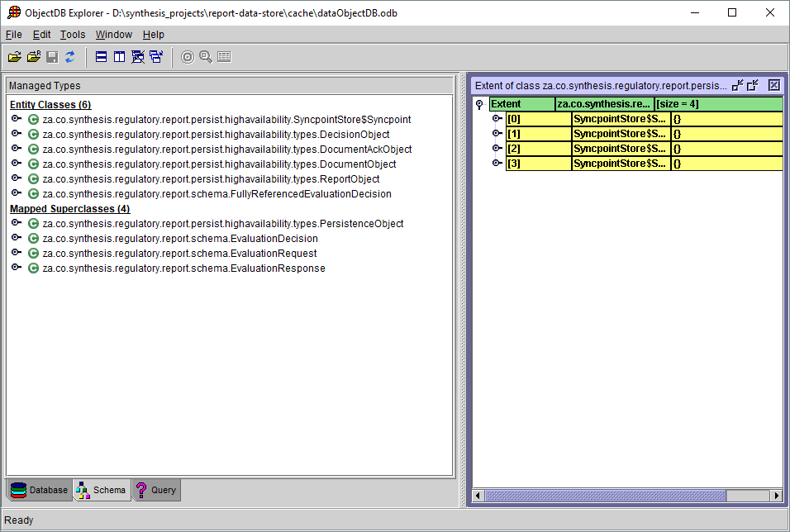Expand extent row [2]
This screenshot has height=532, width=790.
click(497, 148)
